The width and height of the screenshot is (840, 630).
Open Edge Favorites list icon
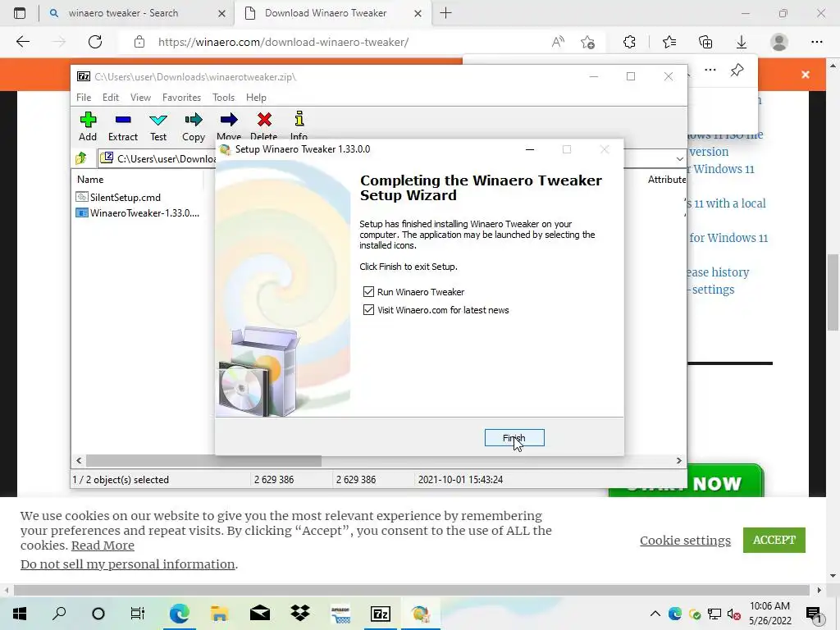(x=669, y=42)
